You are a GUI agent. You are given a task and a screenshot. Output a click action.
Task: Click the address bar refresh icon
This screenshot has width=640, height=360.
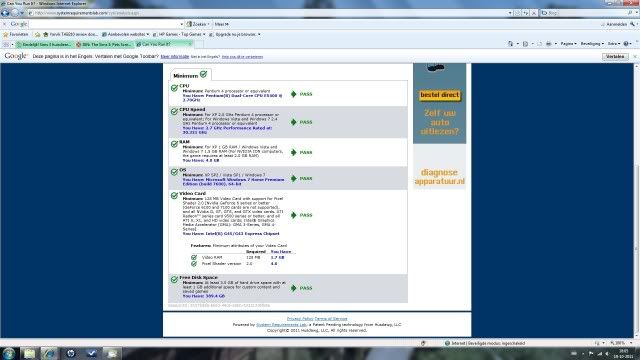[x=526, y=13]
